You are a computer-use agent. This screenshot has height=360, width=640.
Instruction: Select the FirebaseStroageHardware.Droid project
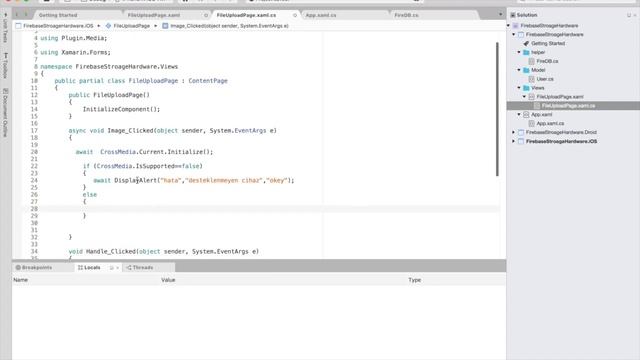pyautogui.click(x=561, y=132)
